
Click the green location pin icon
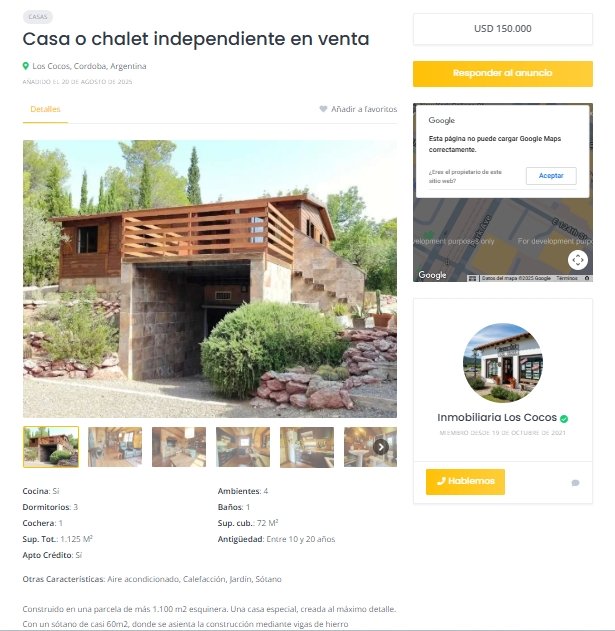point(26,66)
